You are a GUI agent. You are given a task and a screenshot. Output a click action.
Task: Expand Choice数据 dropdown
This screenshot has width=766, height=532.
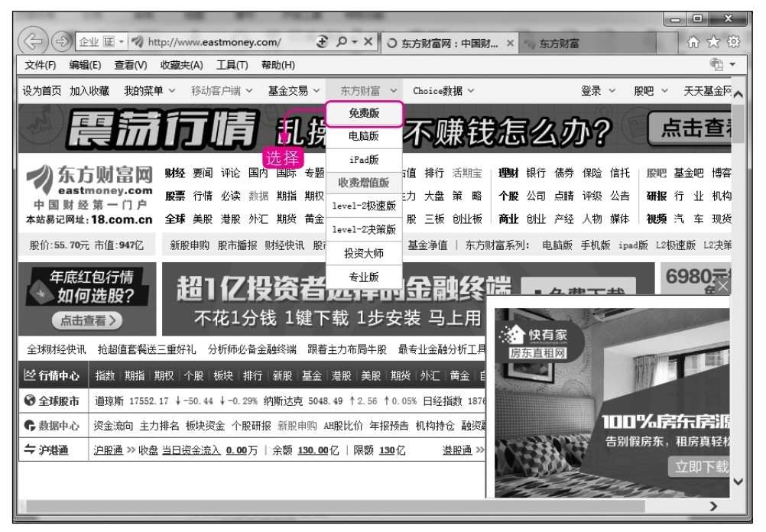[x=471, y=91]
